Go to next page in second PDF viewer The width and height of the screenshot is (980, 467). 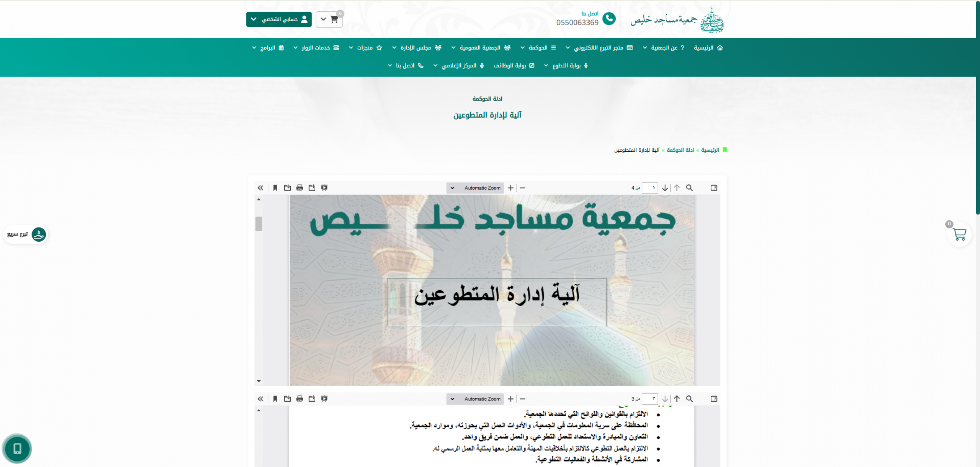pyautogui.click(x=665, y=399)
